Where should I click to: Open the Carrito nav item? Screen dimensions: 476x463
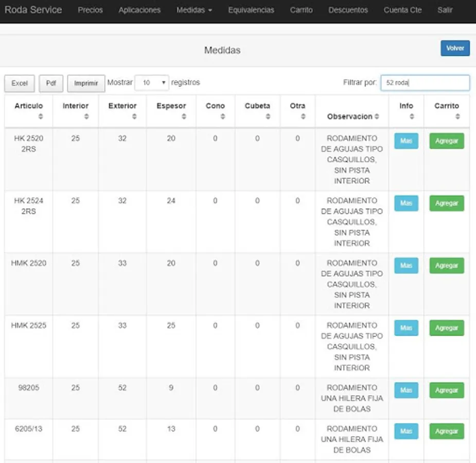301,10
